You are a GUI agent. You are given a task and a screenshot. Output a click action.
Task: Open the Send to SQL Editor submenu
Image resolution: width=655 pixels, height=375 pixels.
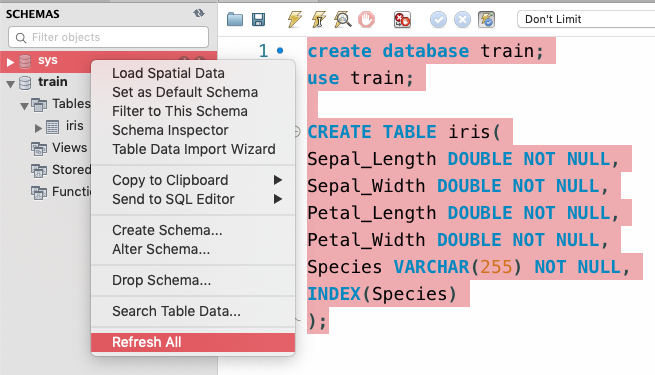(x=193, y=199)
